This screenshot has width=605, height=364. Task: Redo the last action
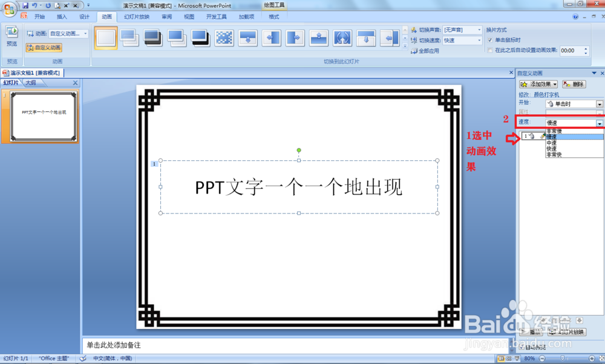(x=48, y=5)
